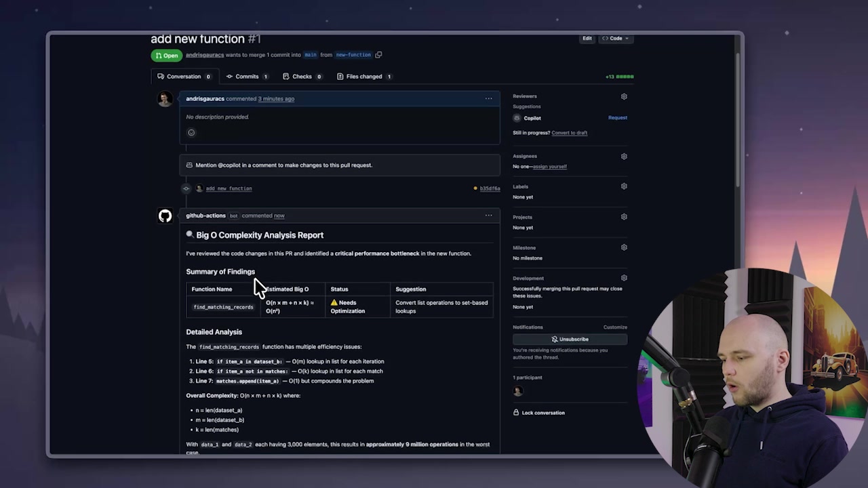Open the Commits tab
The image size is (868, 488).
pyautogui.click(x=247, y=76)
